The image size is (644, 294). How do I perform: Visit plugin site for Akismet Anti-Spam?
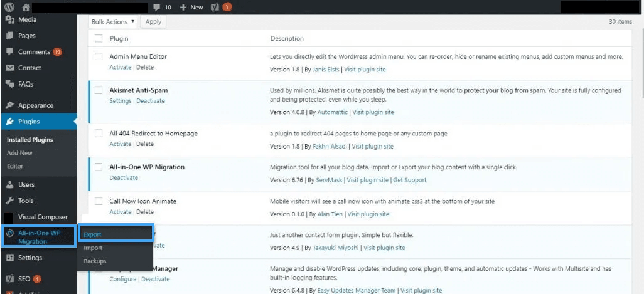[373, 112]
